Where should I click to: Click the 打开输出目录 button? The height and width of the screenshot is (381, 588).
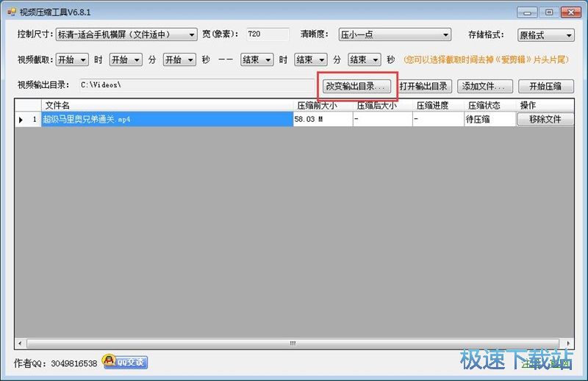point(423,86)
